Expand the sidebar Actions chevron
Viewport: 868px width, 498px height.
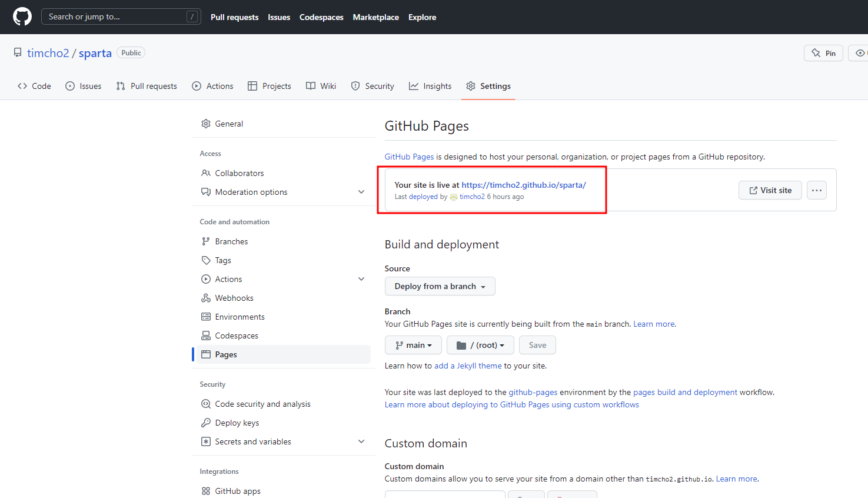tap(361, 279)
